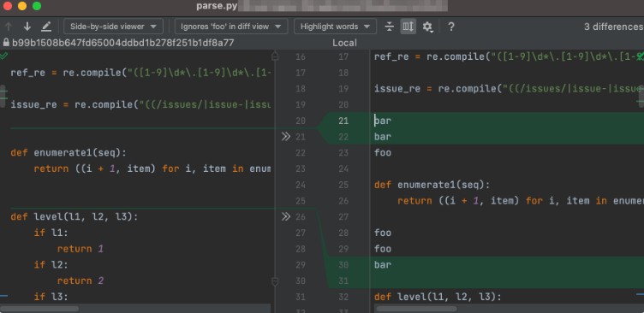Click right line number 27 in gutter
This screenshot has height=313, width=644.
(343, 217)
